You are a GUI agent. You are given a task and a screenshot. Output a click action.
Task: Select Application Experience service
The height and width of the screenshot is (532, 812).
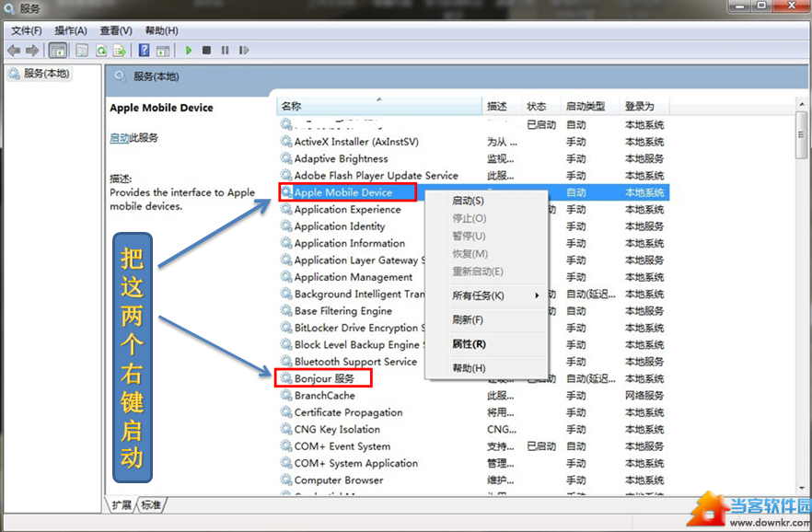pos(347,210)
